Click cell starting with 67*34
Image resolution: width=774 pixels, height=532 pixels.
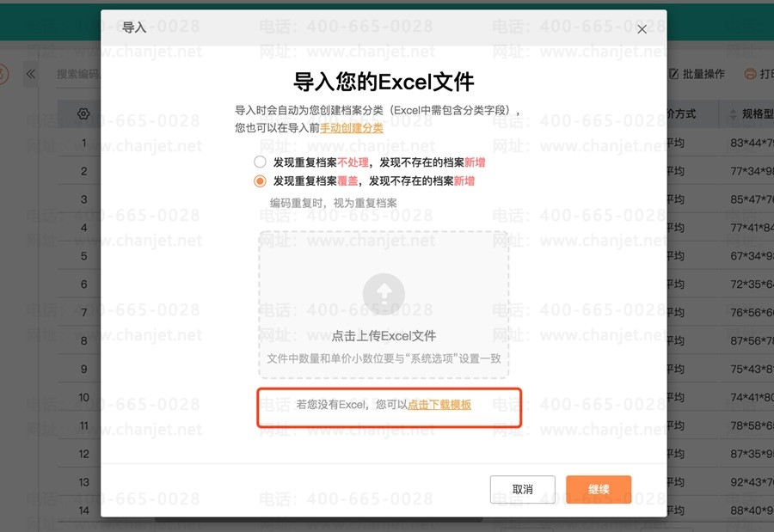pyautogui.click(x=752, y=256)
